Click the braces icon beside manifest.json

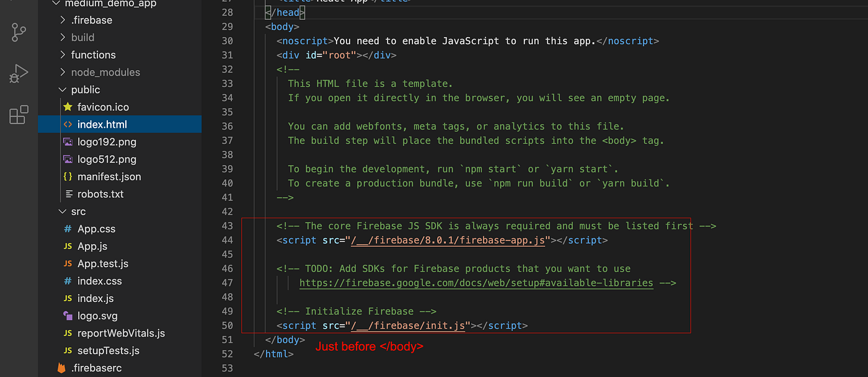(68, 176)
